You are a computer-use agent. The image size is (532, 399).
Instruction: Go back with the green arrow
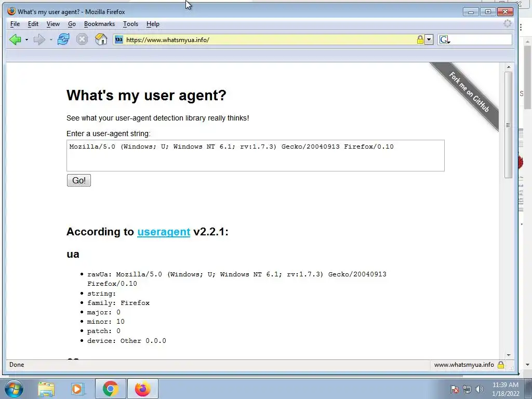[15, 39]
